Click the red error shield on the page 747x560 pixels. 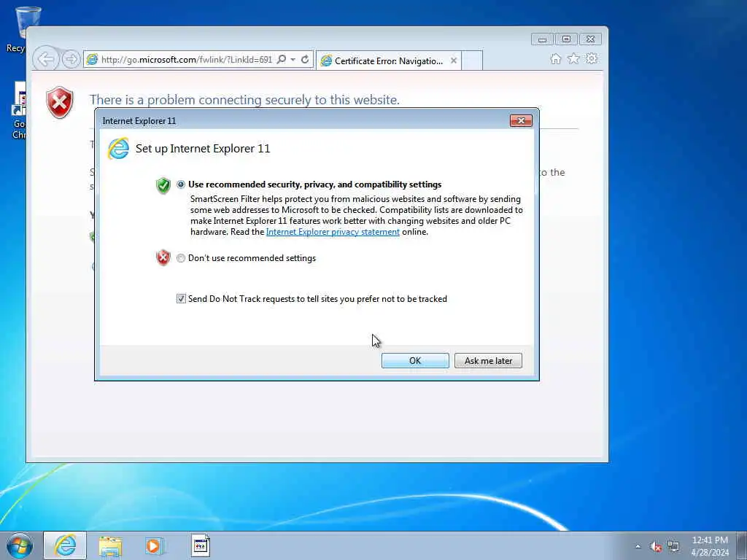coord(60,102)
